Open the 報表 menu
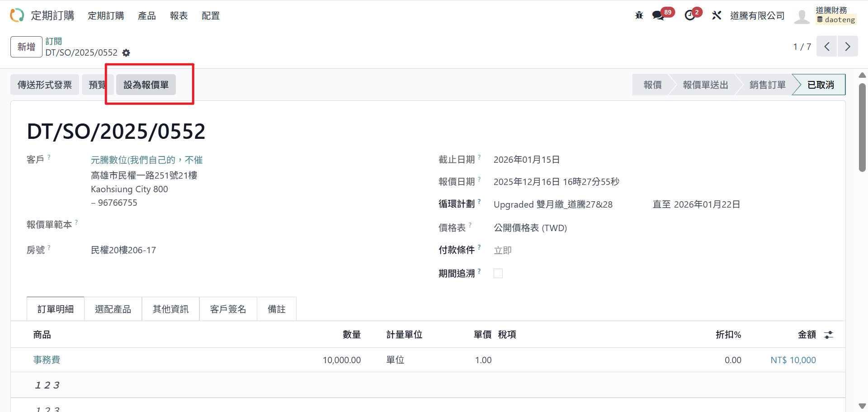The image size is (868, 412). pyautogui.click(x=179, y=16)
